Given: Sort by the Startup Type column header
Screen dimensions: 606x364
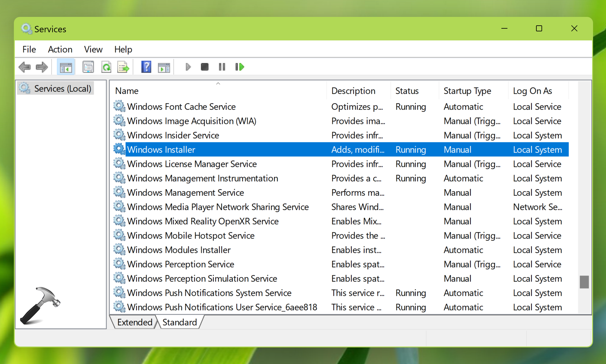Looking at the screenshot, I should pos(467,91).
